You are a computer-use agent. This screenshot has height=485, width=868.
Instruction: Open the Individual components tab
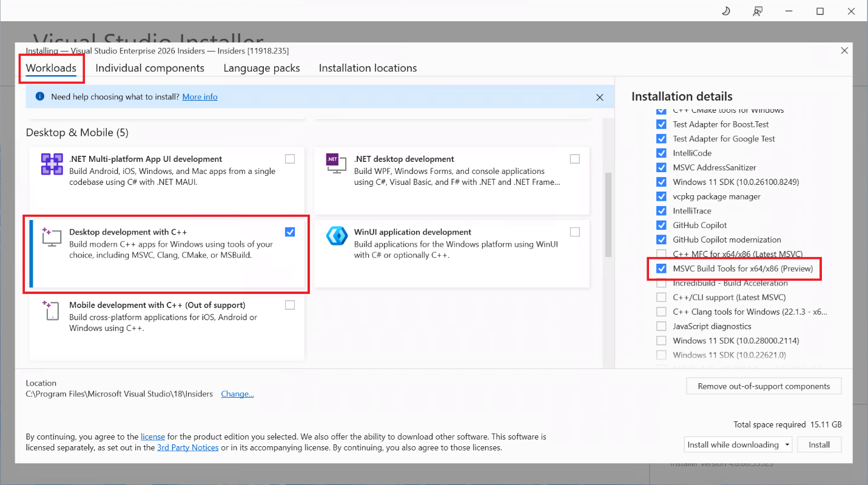(x=150, y=68)
